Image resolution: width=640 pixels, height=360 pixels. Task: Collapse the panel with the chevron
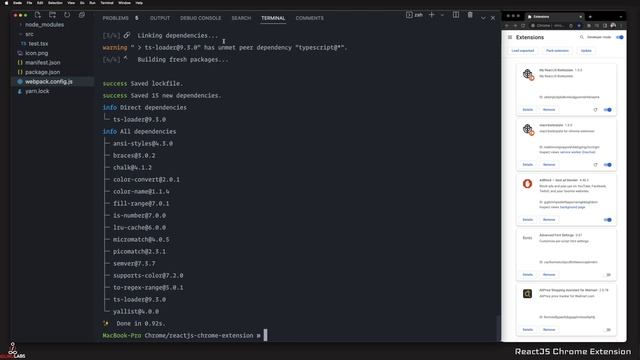pyautogui.click(x=483, y=18)
